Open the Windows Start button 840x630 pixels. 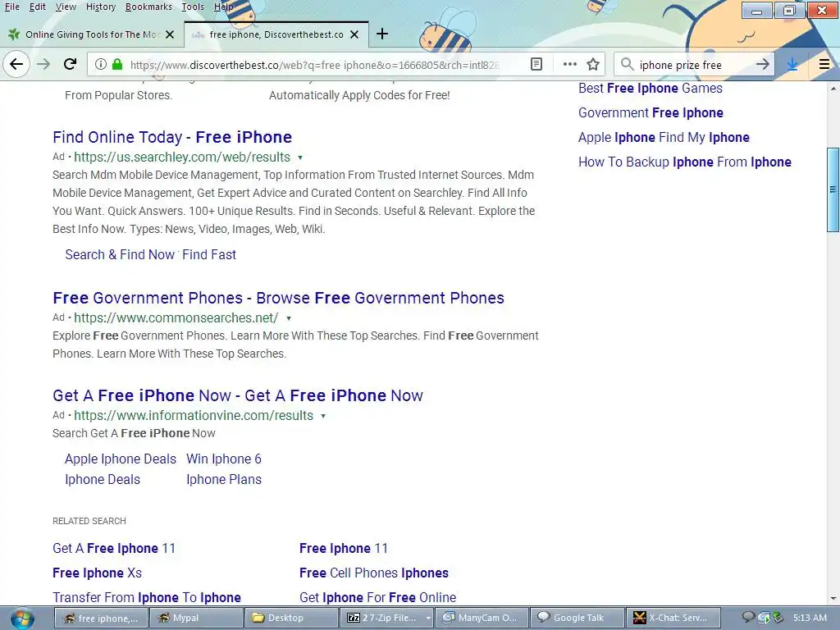click(22, 619)
